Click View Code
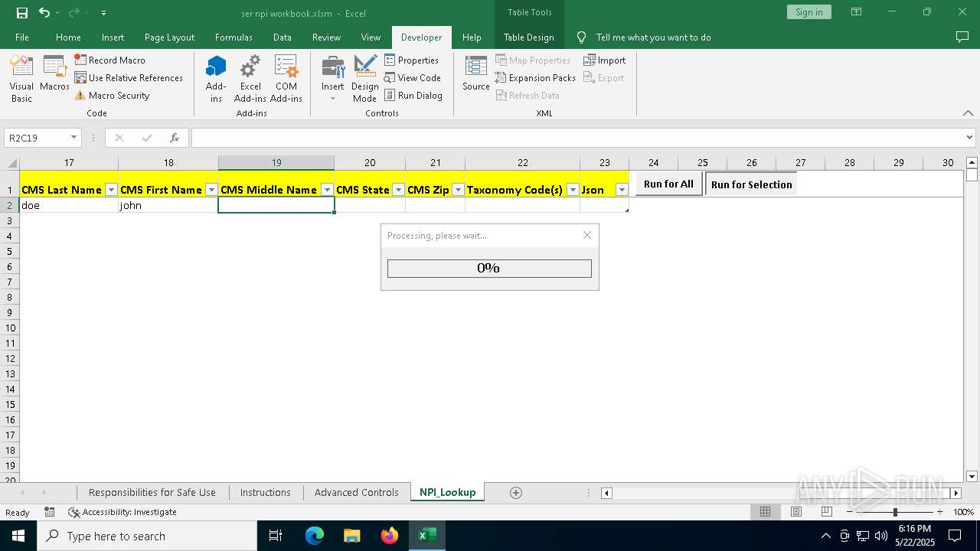The width and height of the screenshot is (980, 551). coord(413,77)
